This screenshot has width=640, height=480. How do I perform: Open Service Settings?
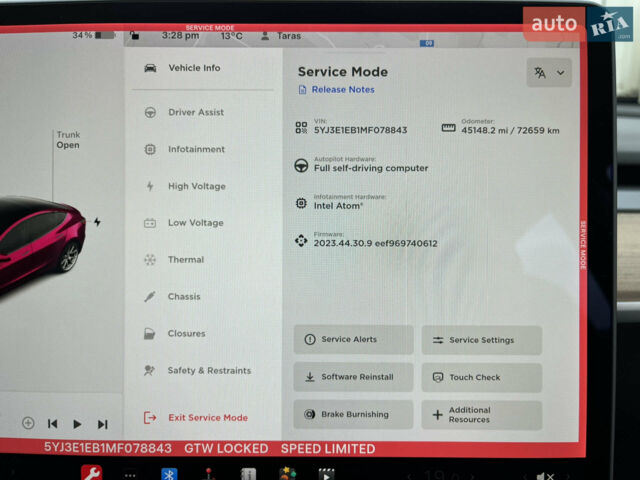pos(482,340)
